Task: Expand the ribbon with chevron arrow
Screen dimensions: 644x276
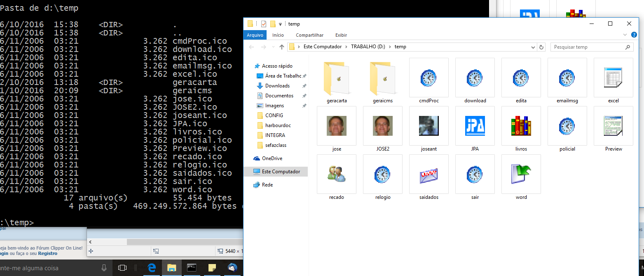Action: (x=625, y=35)
